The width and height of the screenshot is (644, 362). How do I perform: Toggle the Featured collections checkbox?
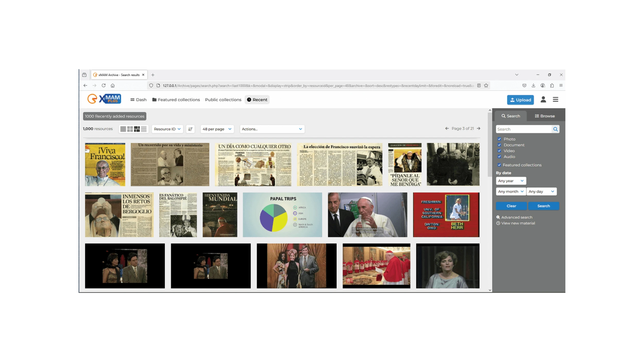[x=499, y=165]
